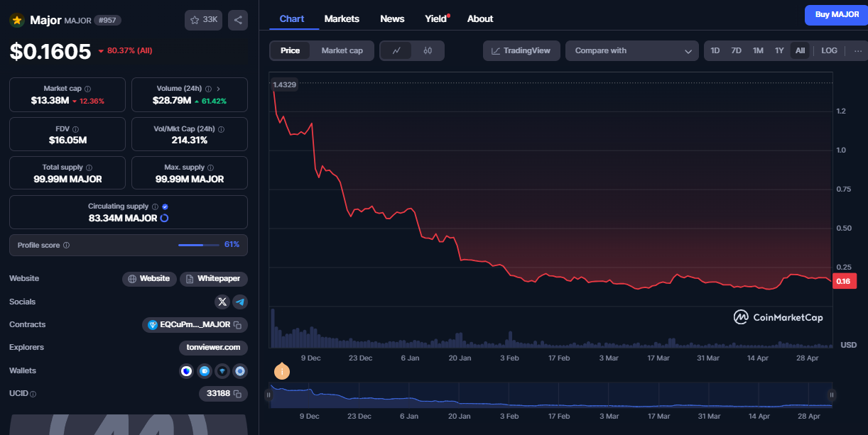Click the Buy MAJOR button
The height and width of the screenshot is (435, 868).
click(836, 15)
